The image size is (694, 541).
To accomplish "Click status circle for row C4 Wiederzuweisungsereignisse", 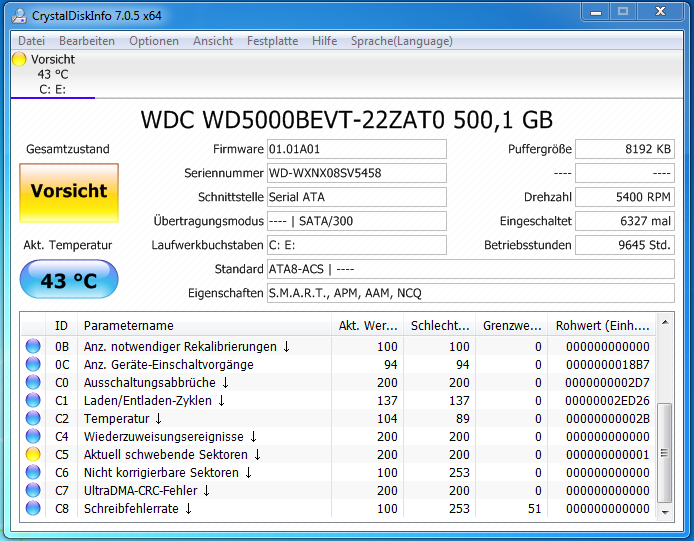I will [33, 436].
